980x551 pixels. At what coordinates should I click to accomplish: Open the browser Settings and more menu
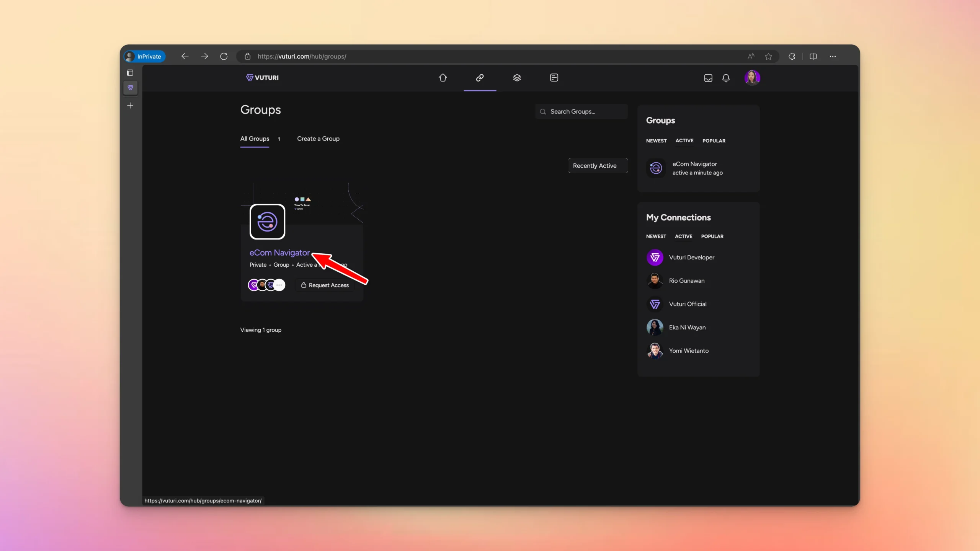pos(833,56)
